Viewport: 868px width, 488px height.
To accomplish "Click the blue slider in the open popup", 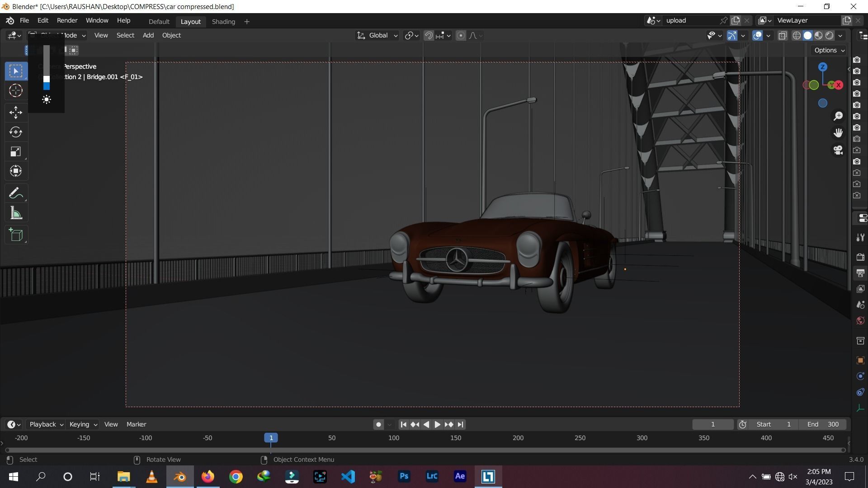I will coord(46,85).
